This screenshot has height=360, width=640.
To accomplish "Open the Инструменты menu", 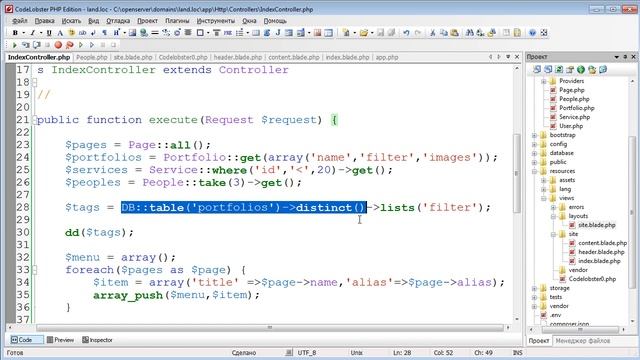I will click(x=216, y=20).
